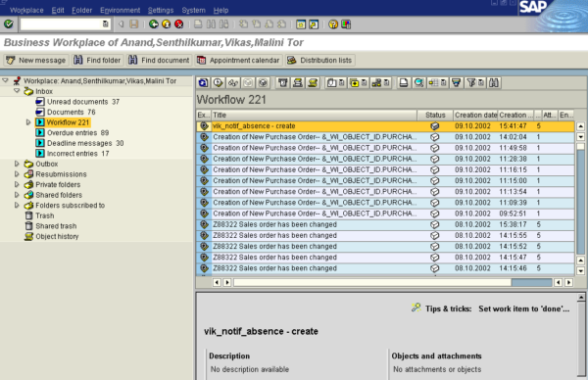Viewport: 588px width, 380px height.
Task: Click the preview pane scroll up arrow
Action: coord(581,298)
